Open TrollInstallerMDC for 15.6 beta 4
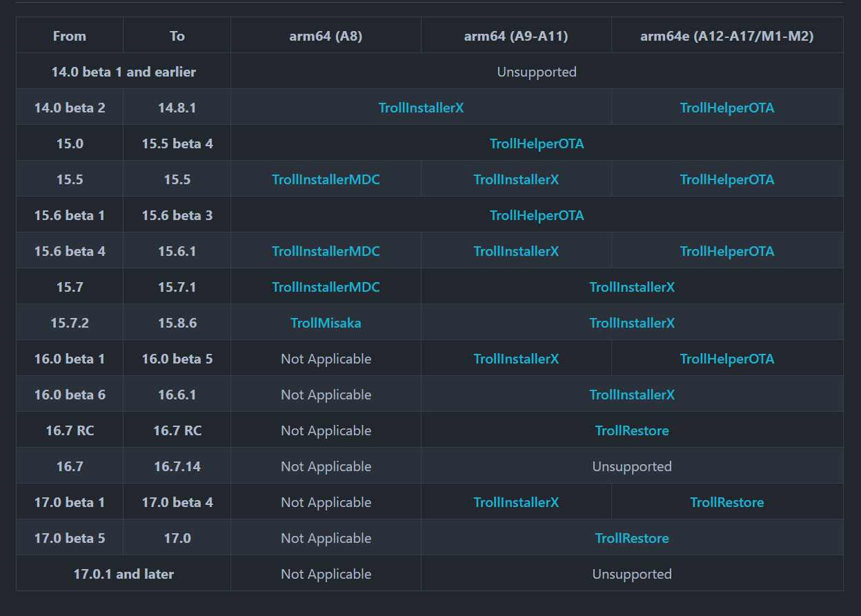Screen dimensions: 861x616 (x=326, y=251)
